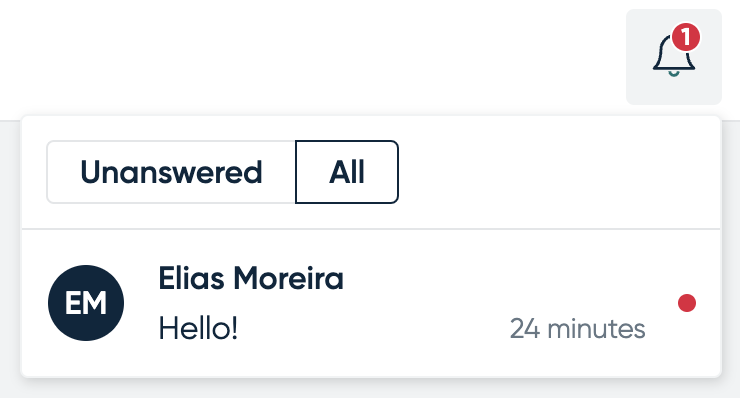Click the teal clapper under the bell

click(x=673, y=73)
